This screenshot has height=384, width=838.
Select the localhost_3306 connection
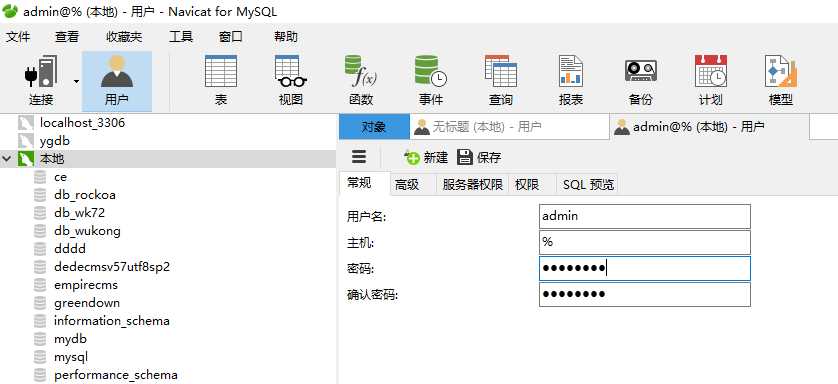coord(82,123)
